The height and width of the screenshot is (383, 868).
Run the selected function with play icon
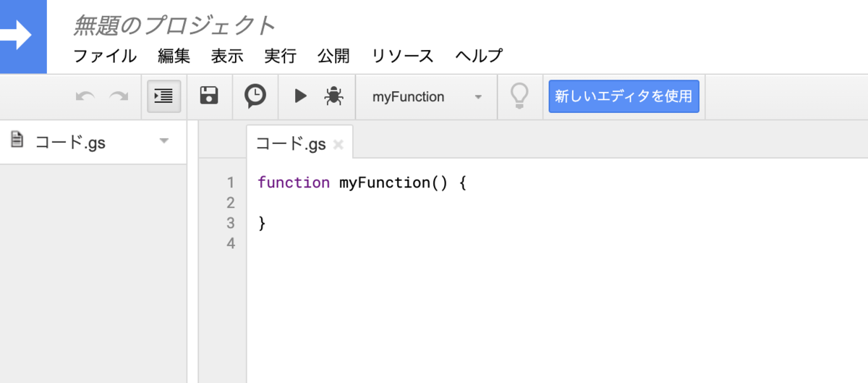click(300, 96)
